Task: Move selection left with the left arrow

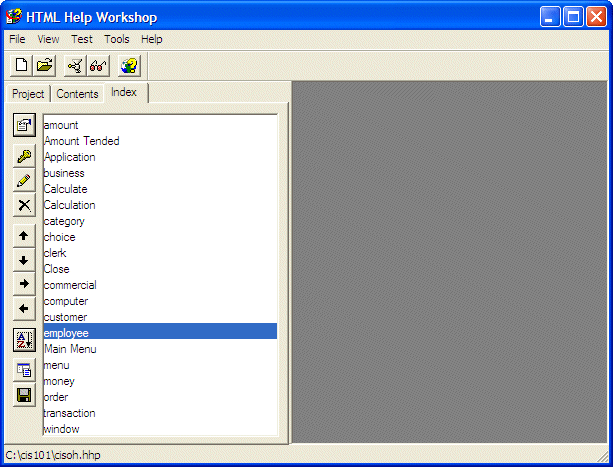Action: coord(24,308)
